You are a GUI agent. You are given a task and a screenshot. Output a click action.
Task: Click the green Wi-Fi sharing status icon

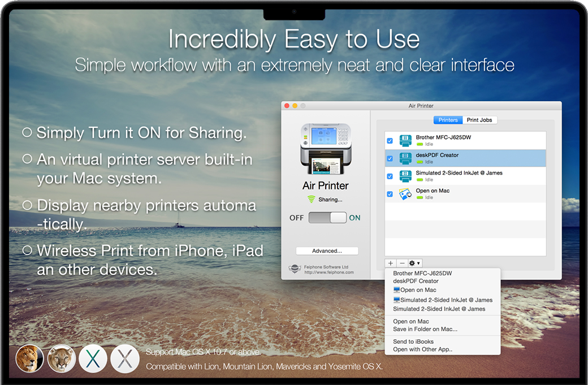[311, 200]
